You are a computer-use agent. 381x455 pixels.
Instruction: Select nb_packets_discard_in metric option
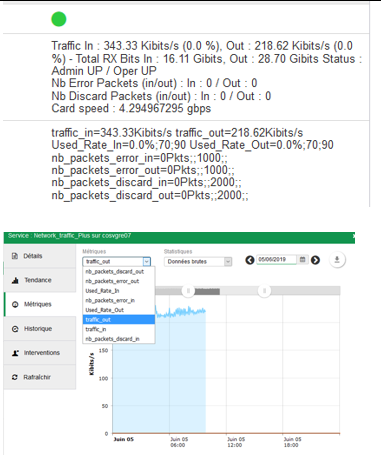click(x=119, y=339)
